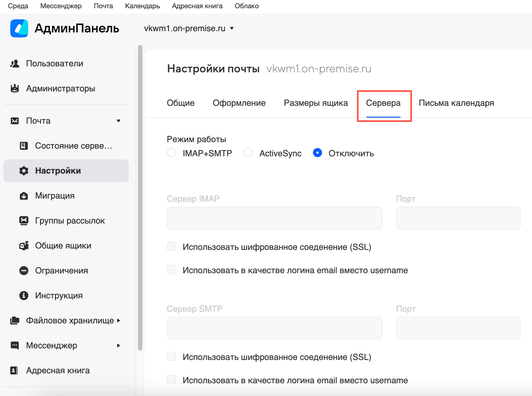Switch to the Размеры ящика tab

[x=316, y=103]
